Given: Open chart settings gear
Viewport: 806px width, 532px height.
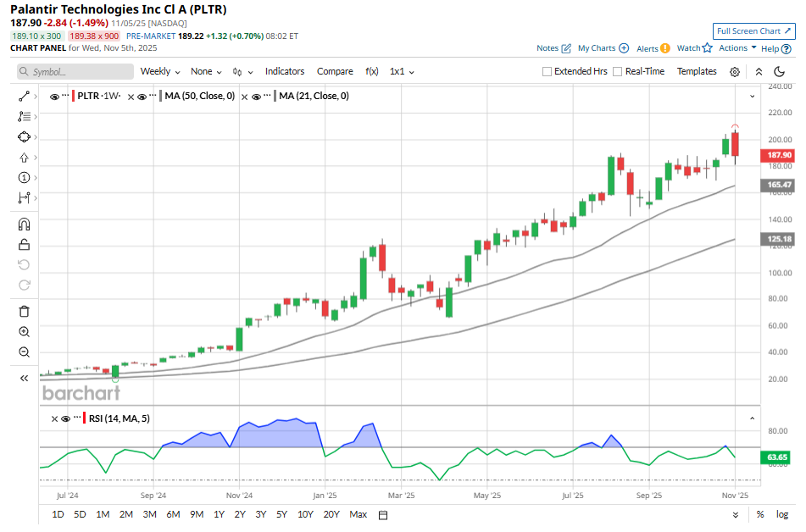Looking at the screenshot, I should [735, 72].
